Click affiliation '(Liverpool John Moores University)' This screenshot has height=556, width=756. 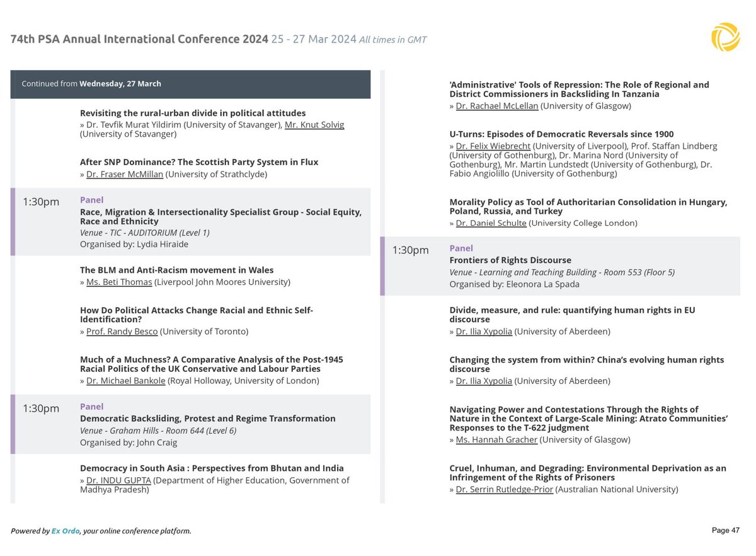[x=222, y=282]
